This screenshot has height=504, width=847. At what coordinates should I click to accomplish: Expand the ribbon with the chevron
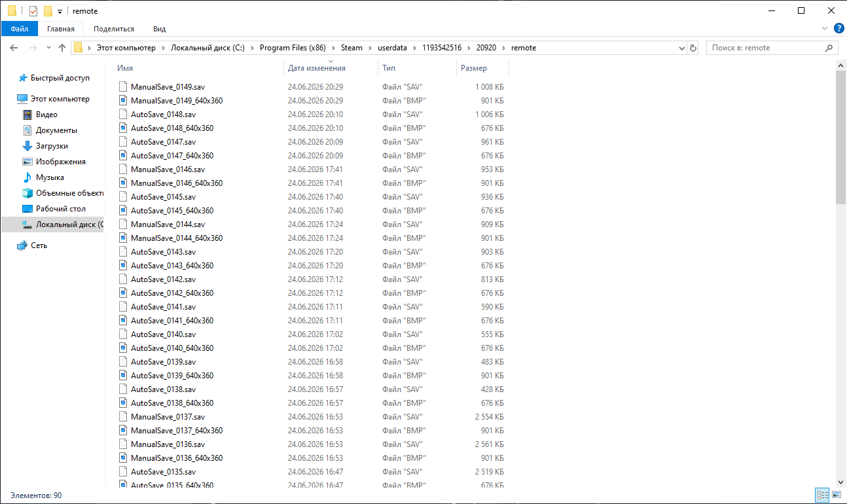point(825,28)
